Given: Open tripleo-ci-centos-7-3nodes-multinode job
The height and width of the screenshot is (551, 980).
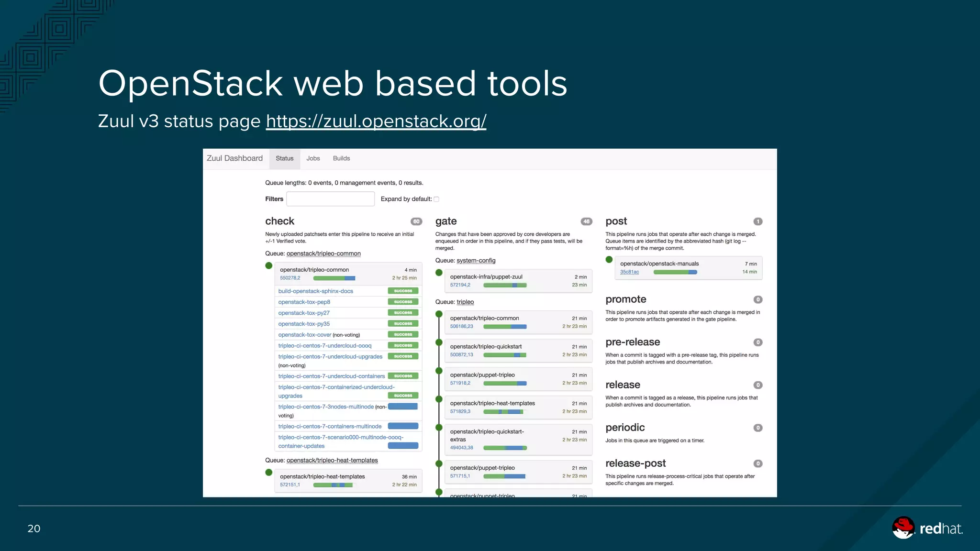Looking at the screenshot, I should click(x=326, y=407).
